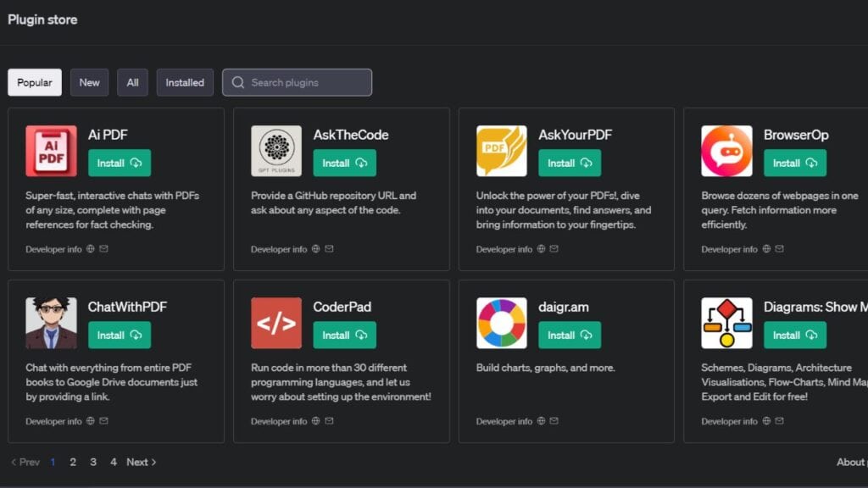Install the AskTheCode plugin
Viewport: 868px width, 488px height.
(x=345, y=164)
